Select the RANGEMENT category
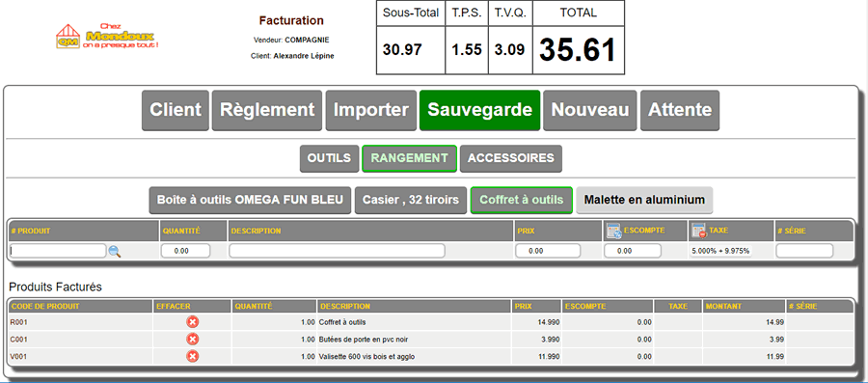Image resolution: width=868 pixels, height=383 pixels. click(x=409, y=158)
